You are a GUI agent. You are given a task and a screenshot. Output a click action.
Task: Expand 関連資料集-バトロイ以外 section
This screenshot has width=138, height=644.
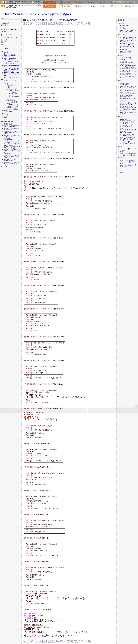tap(2, 80)
